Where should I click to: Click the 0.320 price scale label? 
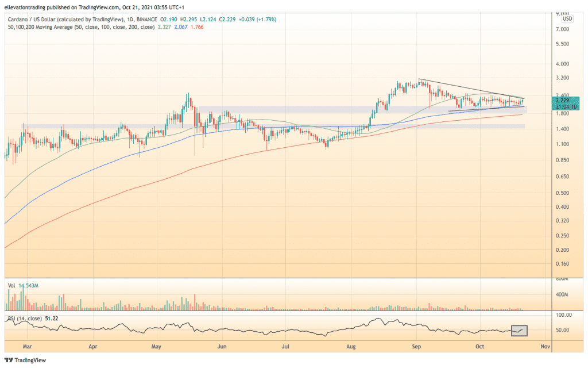click(x=562, y=220)
